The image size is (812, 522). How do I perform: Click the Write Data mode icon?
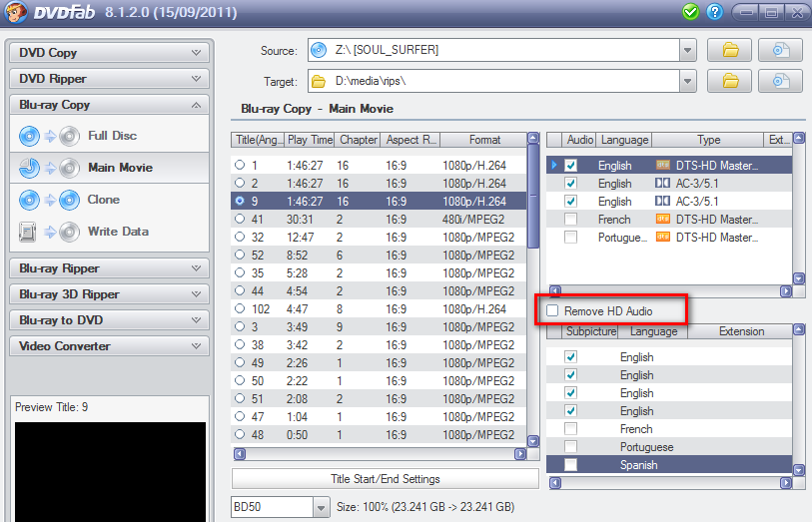[49, 232]
